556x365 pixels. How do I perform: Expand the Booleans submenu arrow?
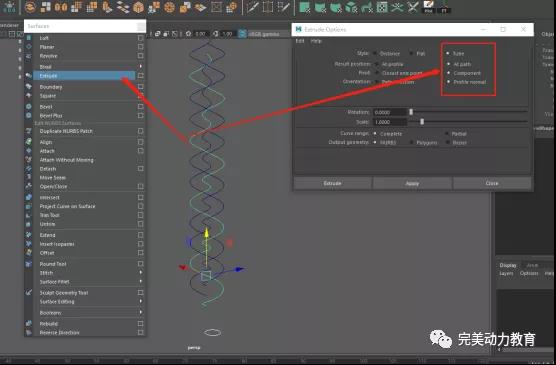[x=141, y=312]
